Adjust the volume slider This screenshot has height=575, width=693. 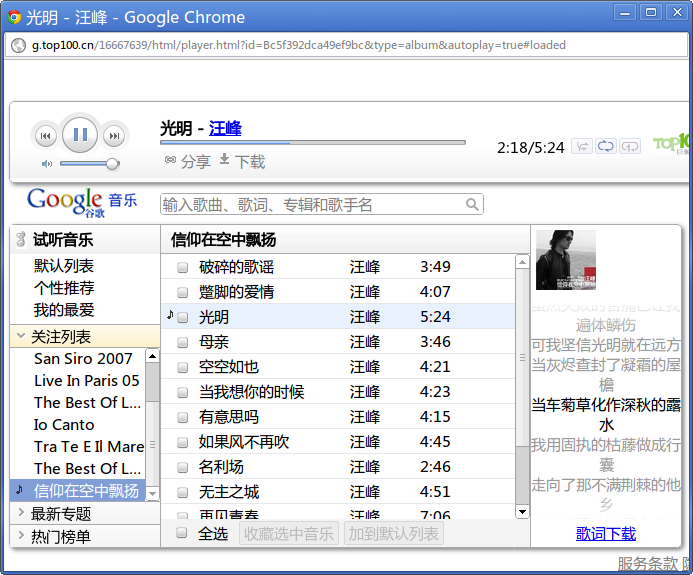tap(88, 164)
